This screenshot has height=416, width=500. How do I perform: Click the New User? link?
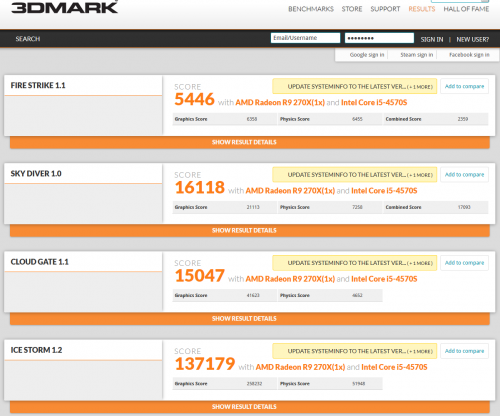coord(473,39)
